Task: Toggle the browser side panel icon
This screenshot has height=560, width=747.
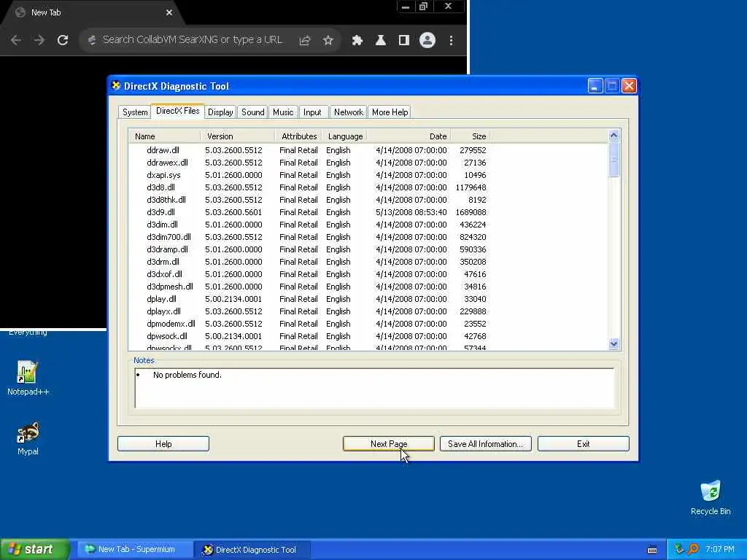Action: click(x=404, y=41)
